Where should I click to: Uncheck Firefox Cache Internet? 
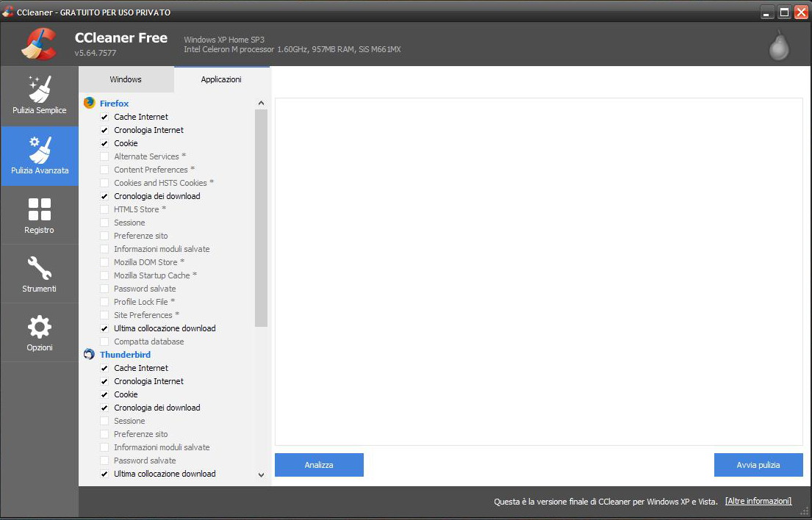click(104, 117)
